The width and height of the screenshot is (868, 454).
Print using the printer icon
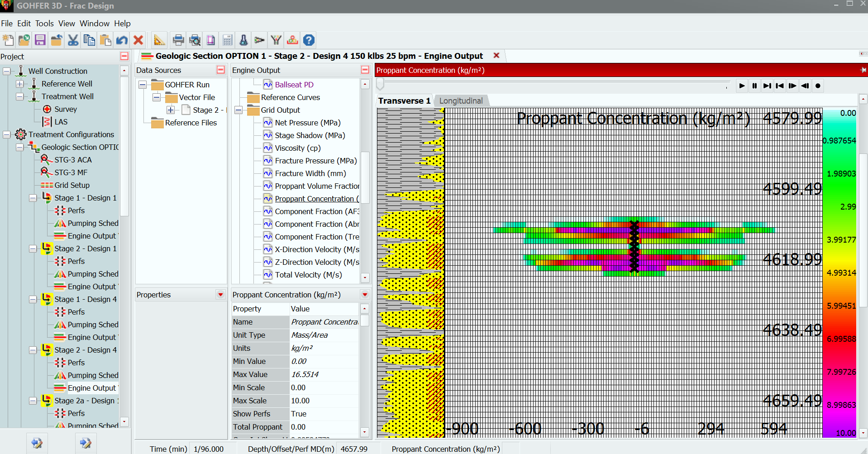click(x=178, y=40)
